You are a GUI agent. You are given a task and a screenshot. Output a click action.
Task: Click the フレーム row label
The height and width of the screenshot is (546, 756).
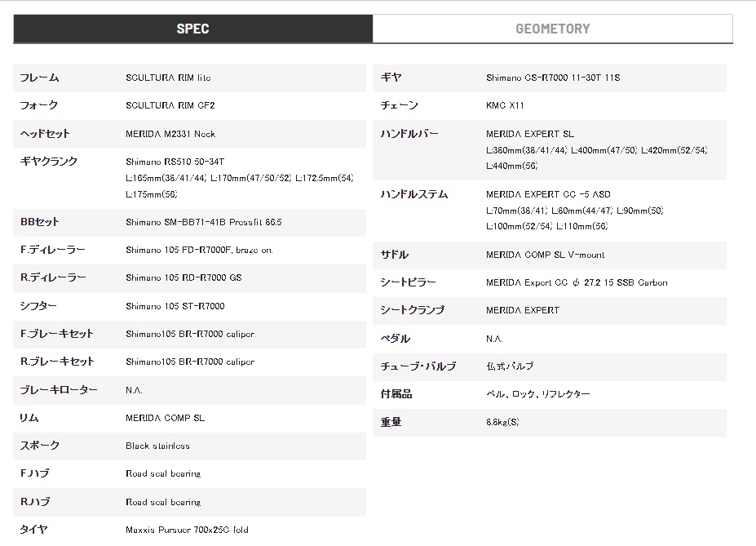pos(39,78)
